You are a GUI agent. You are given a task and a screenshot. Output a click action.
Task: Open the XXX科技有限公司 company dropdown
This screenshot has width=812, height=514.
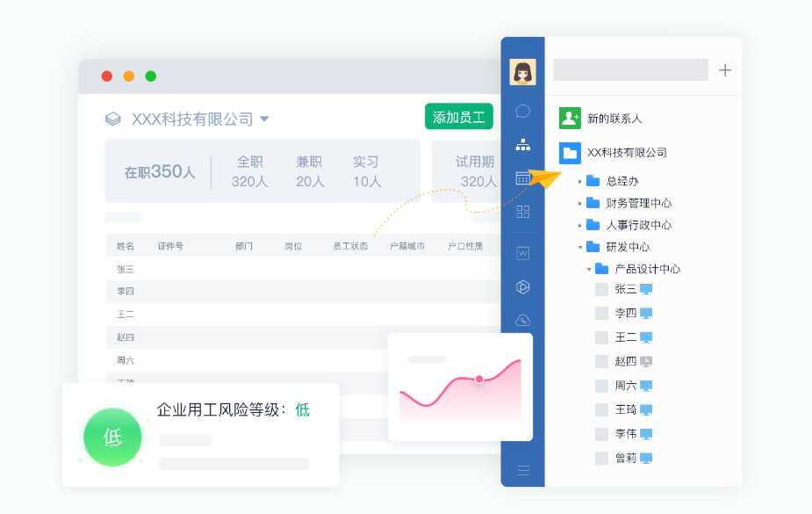coord(264,119)
